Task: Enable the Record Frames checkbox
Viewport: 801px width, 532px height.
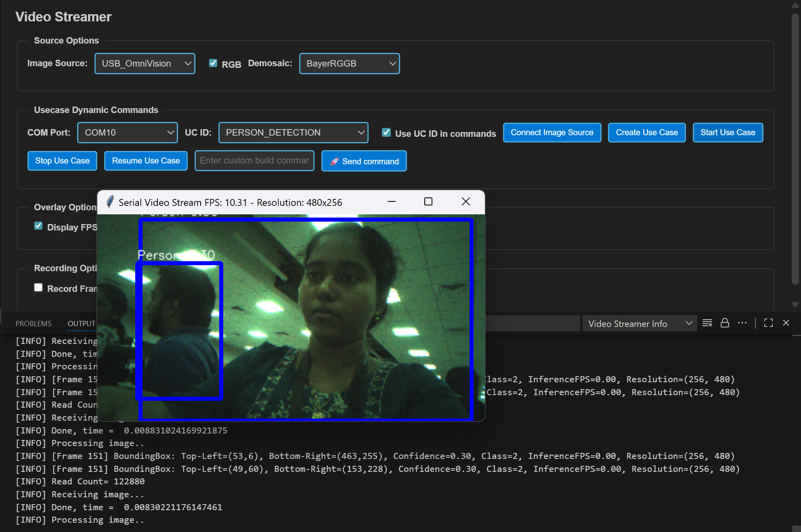Action: [x=38, y=287]
